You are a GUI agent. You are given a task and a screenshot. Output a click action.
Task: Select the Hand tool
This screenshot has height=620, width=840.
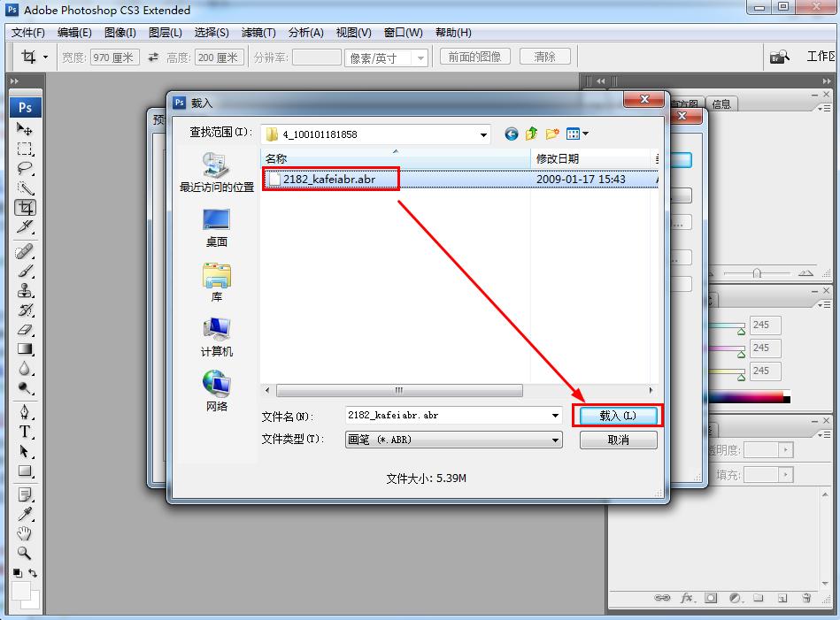point(25,533)
